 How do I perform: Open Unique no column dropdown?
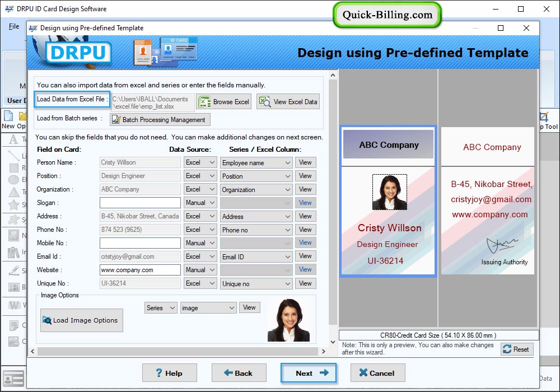coord(256,284)
